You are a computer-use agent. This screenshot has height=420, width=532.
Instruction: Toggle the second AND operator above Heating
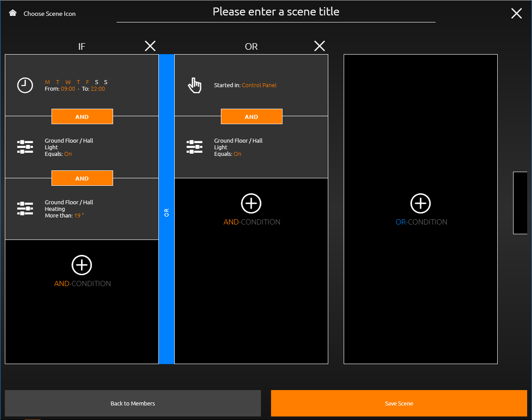click(x=82, y=178)
